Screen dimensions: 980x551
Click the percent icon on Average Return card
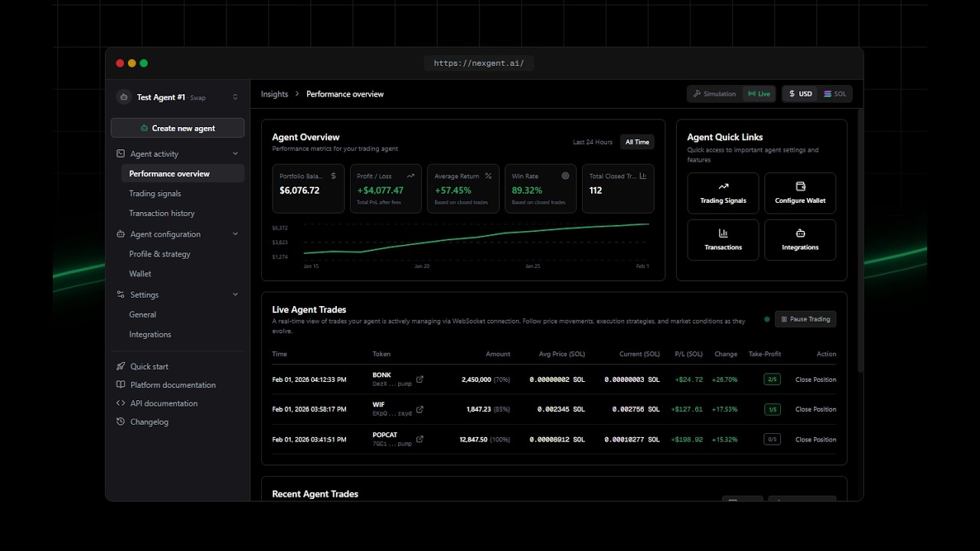pyautogui.click(x=488, y=176)
